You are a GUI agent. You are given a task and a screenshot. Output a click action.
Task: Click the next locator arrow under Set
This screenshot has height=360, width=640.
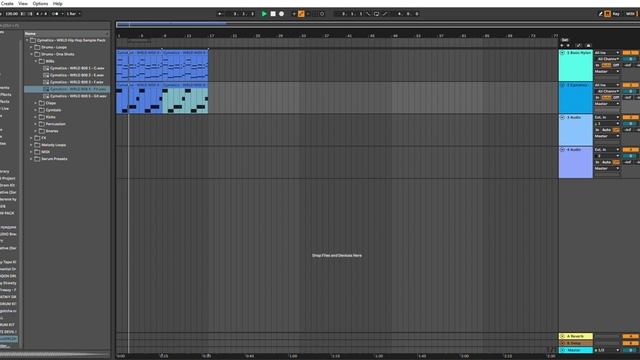(x=568, y=45)
